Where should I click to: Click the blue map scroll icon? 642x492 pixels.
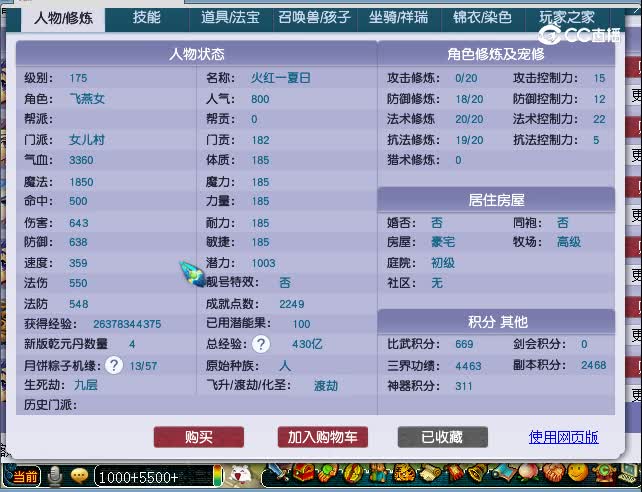[x=502, y=474]
